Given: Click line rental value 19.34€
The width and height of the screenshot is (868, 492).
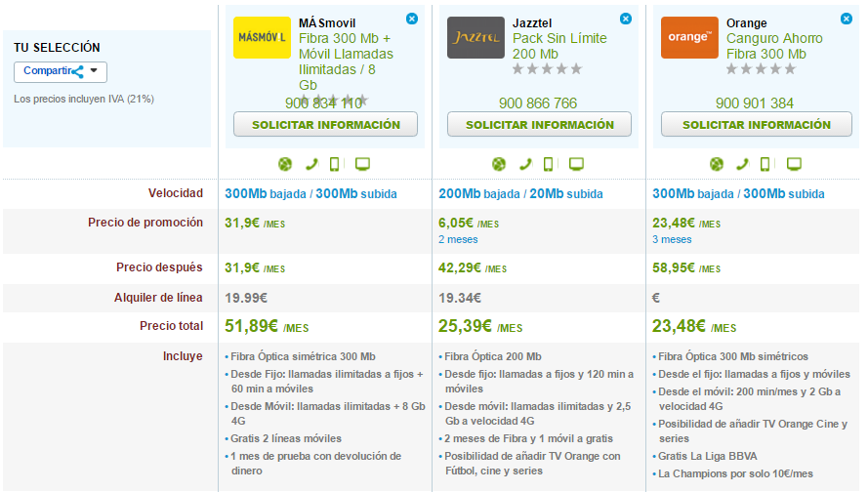Looking at the screenshot, I should click(460, 299).
